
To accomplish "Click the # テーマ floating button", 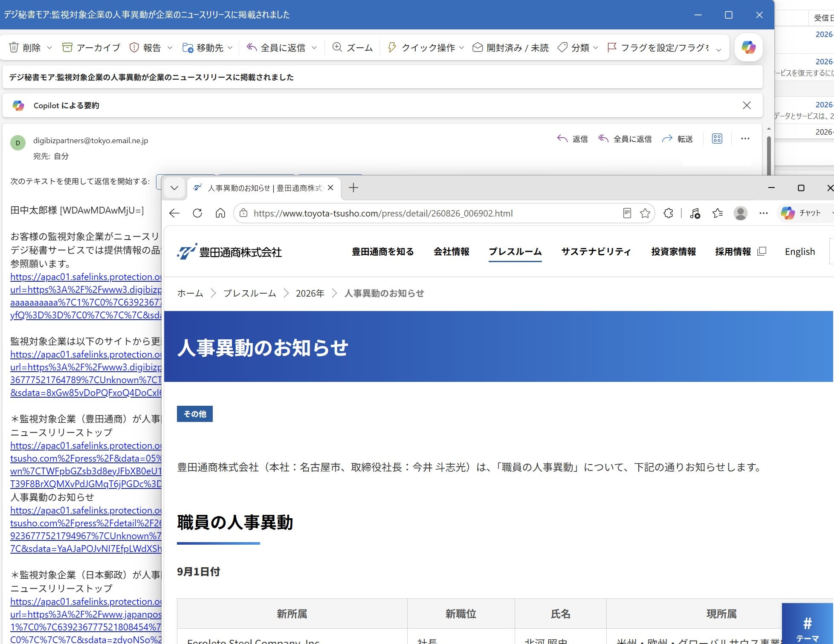I will click(808, 624).
